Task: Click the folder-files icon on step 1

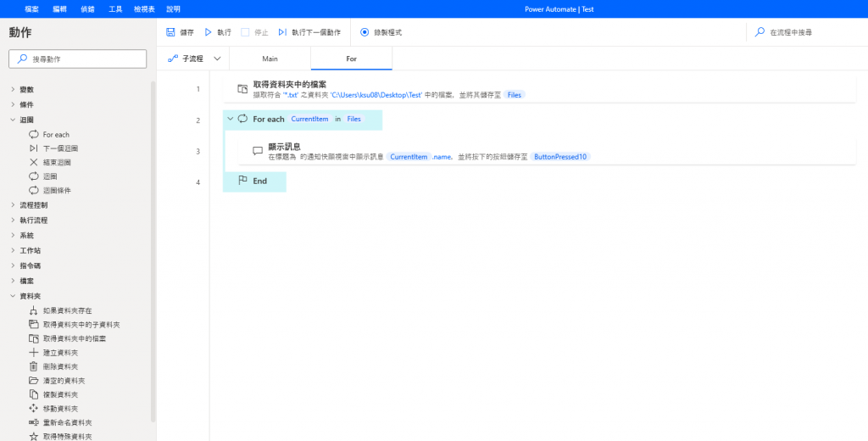Action: (x=242, y=89)
